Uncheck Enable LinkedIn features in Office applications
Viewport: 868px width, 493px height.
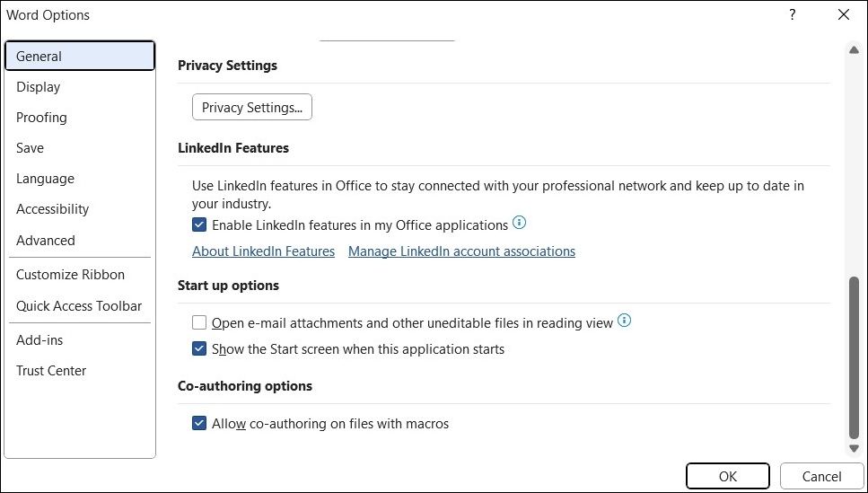coord(199,224)
